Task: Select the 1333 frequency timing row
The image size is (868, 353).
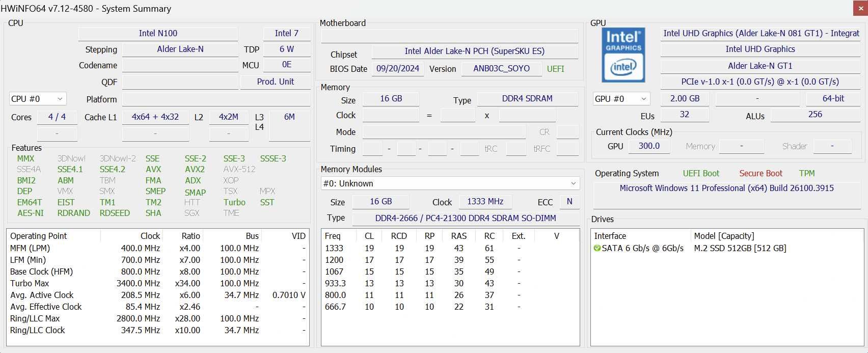Action: pyautogui.click(x=450, y=248)
